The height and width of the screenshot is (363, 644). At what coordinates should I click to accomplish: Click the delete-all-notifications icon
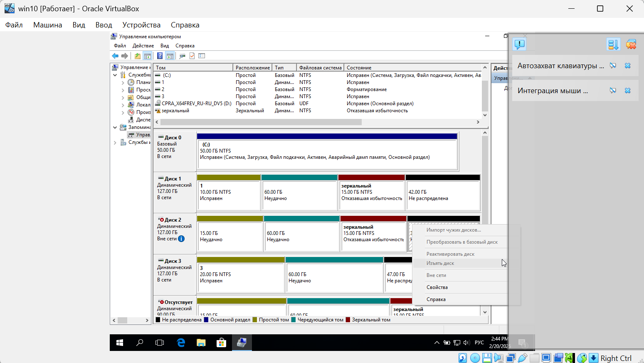[631, 44]
